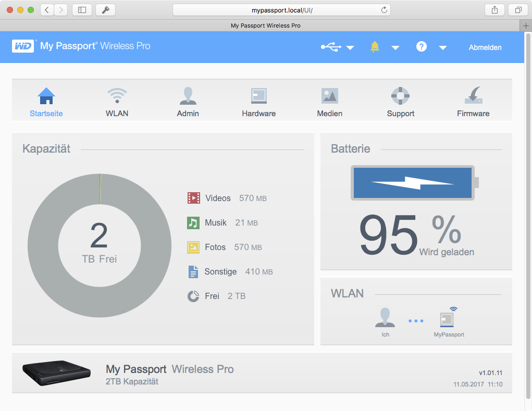
Task: Click Abmelden to log out
Action: pyautogui.click(x=485, y=47)
